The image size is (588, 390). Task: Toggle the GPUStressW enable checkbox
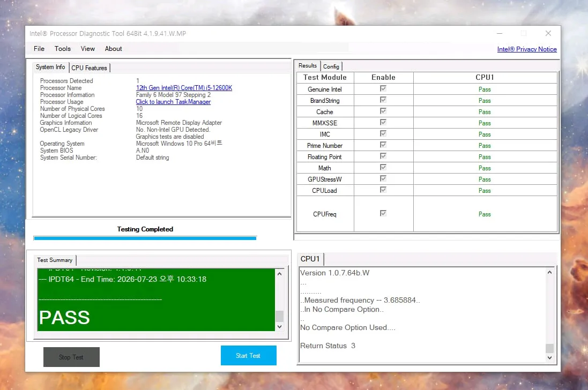click(383, 178)
